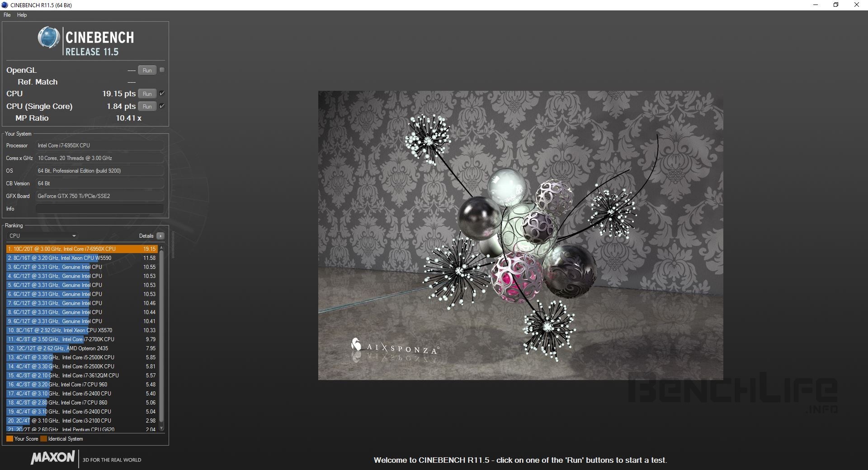Select ranking row 3 scoring 10.55
This screenshot has width=868, height=470.
click(x=82, y=267)
